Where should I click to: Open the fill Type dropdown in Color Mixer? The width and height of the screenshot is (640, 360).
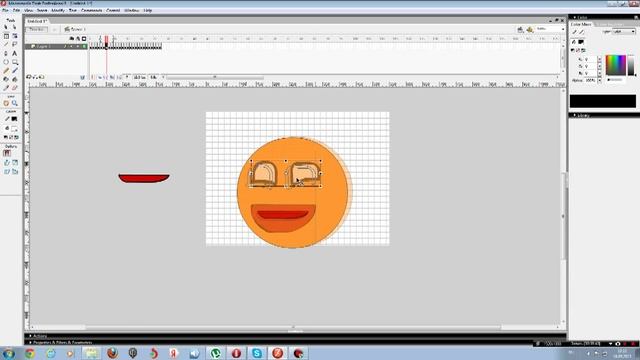click(x=624, y=31)
